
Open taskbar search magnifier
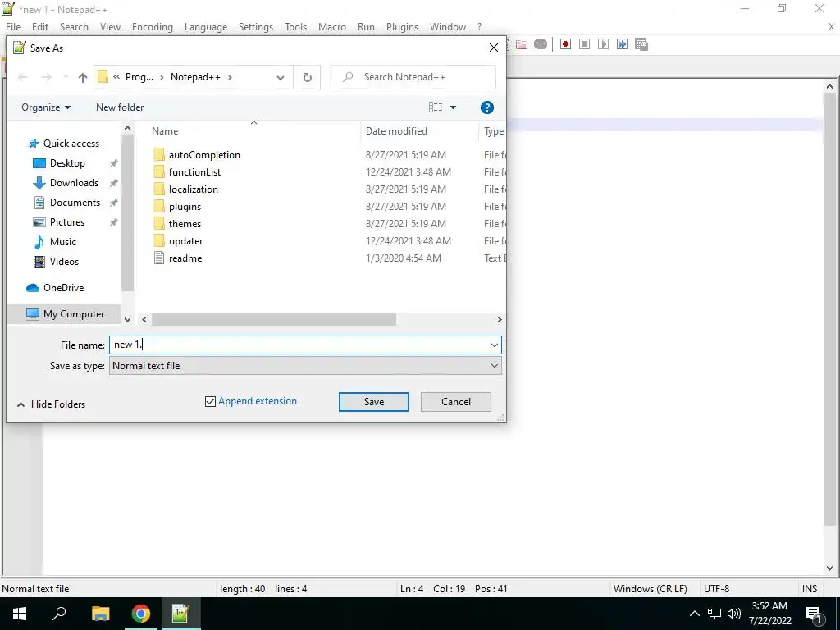pyautogui.click(x=59, y=614)
